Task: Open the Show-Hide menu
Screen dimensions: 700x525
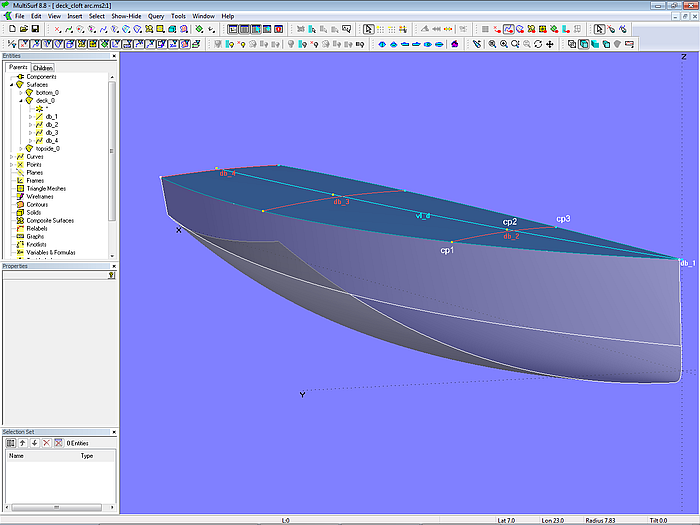Action: [127, 16]
